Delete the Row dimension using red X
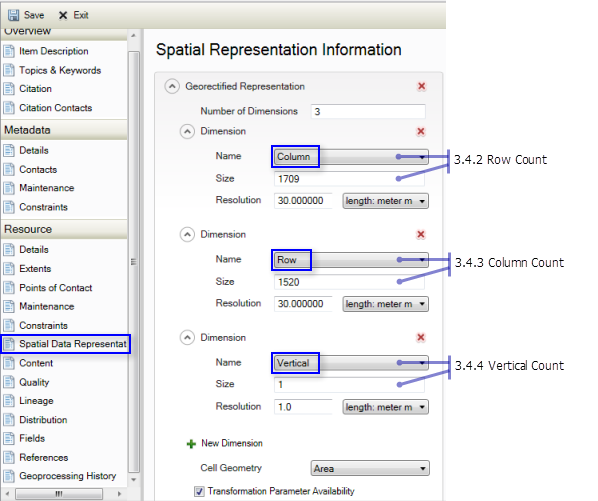 421,234
